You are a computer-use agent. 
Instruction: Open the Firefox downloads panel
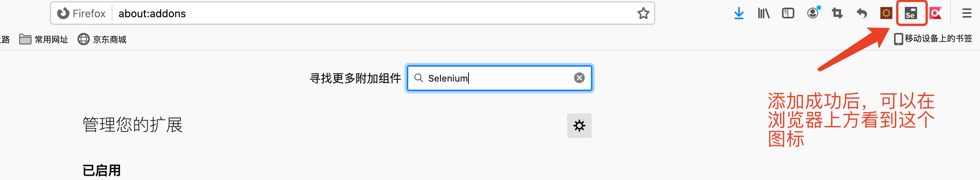click(x=739, y=13)
